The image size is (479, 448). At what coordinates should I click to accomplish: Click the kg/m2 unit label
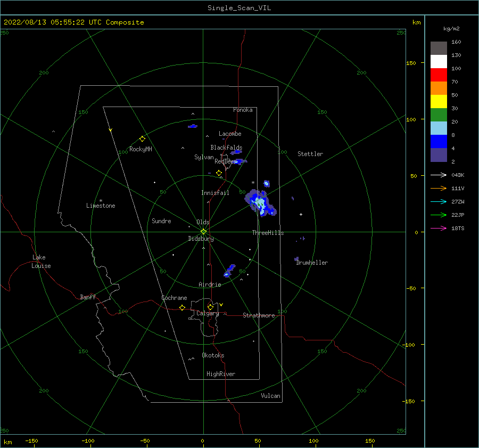click(x=451, y=29)
